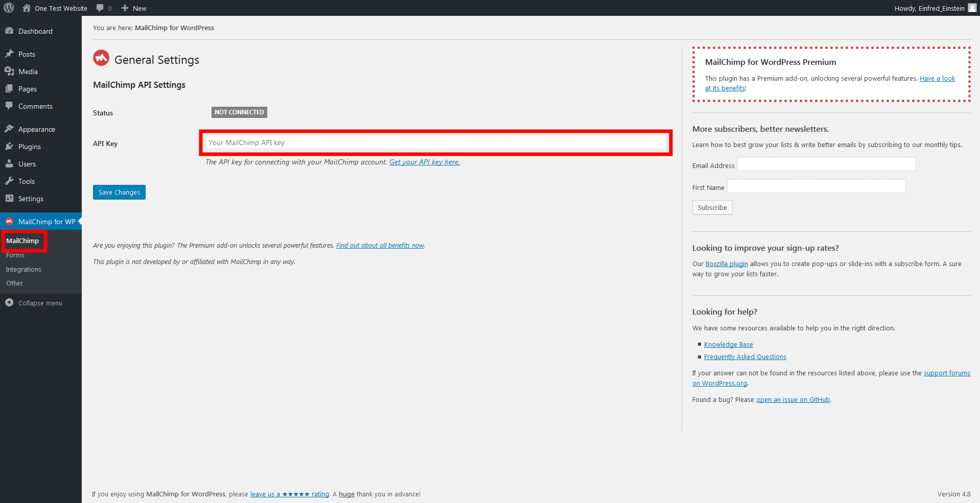Open the comments bubble icon in admin bar
Screen dimensions: 980x503
click(100, 8)
